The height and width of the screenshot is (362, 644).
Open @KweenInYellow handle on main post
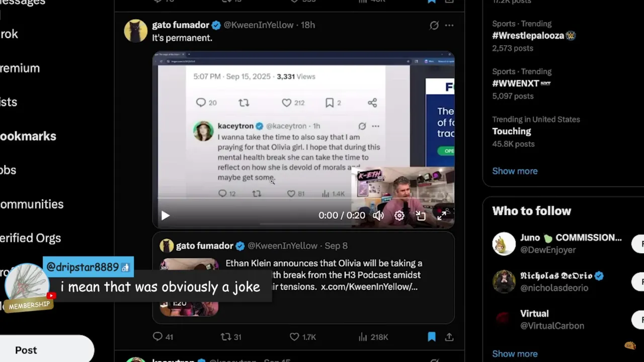tap(258, 25)
